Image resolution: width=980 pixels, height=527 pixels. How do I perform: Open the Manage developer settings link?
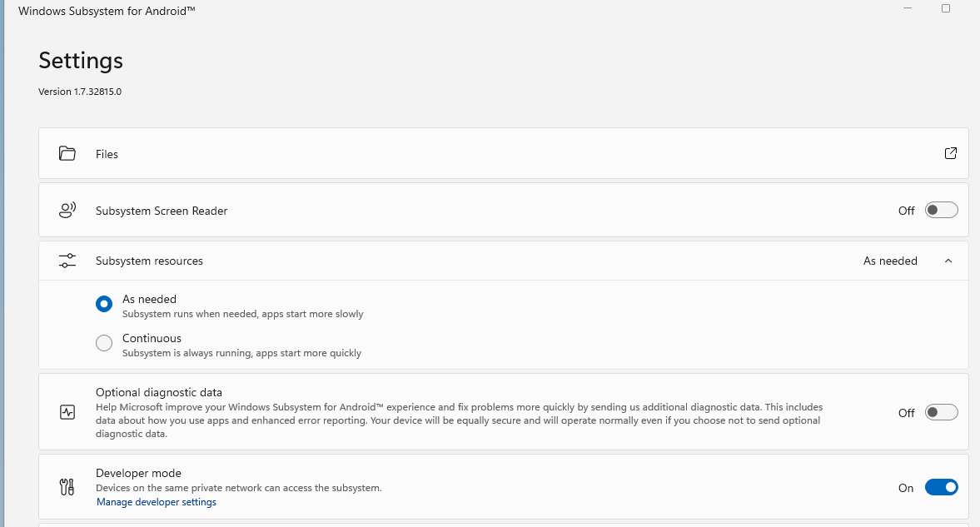click(157, 502)
